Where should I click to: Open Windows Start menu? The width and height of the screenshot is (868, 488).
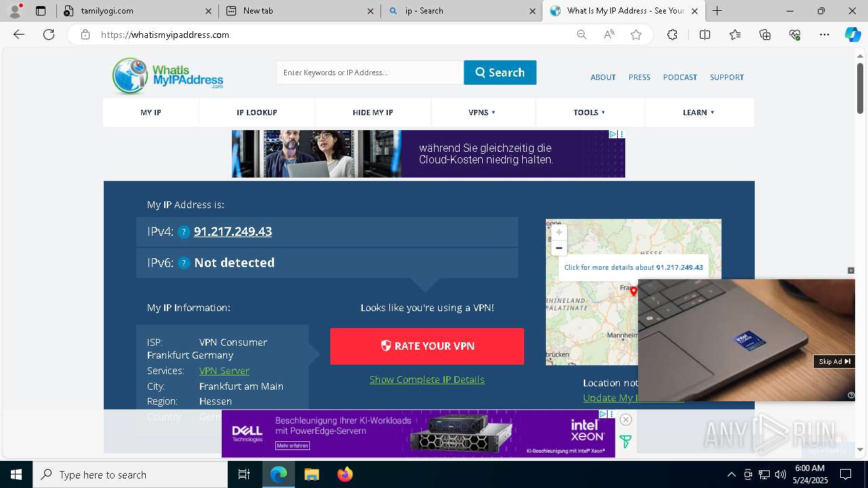point(16,474)
